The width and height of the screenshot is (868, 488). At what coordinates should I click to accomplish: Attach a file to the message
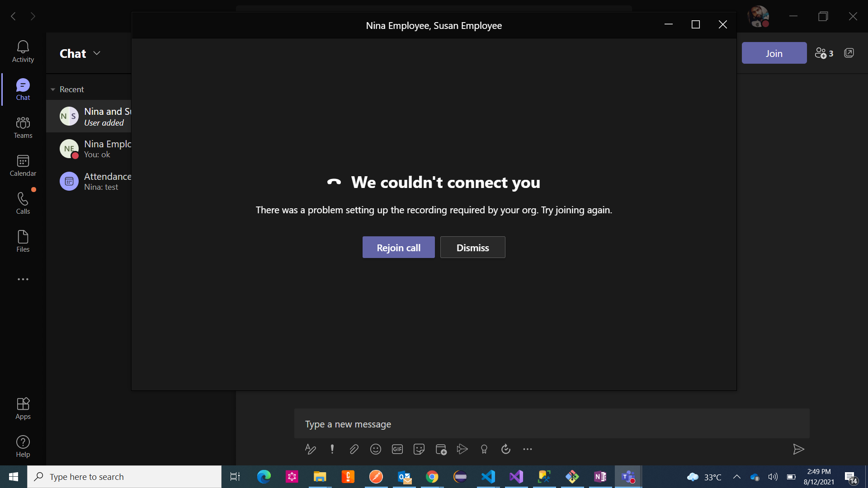point(354,449)
